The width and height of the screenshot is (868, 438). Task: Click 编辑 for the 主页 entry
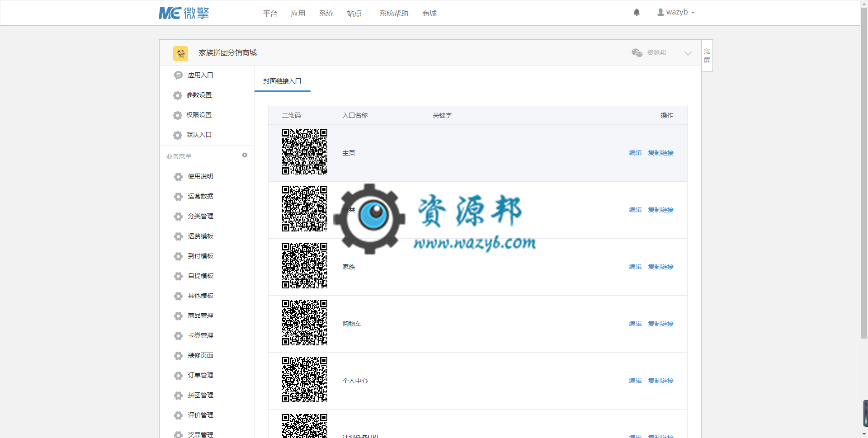(x=635, y=153)
